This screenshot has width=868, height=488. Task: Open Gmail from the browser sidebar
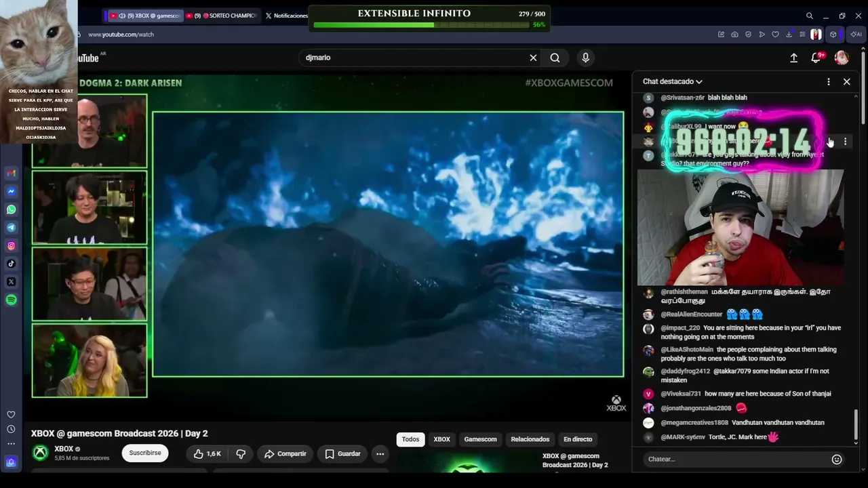click(x=11, y=174)
